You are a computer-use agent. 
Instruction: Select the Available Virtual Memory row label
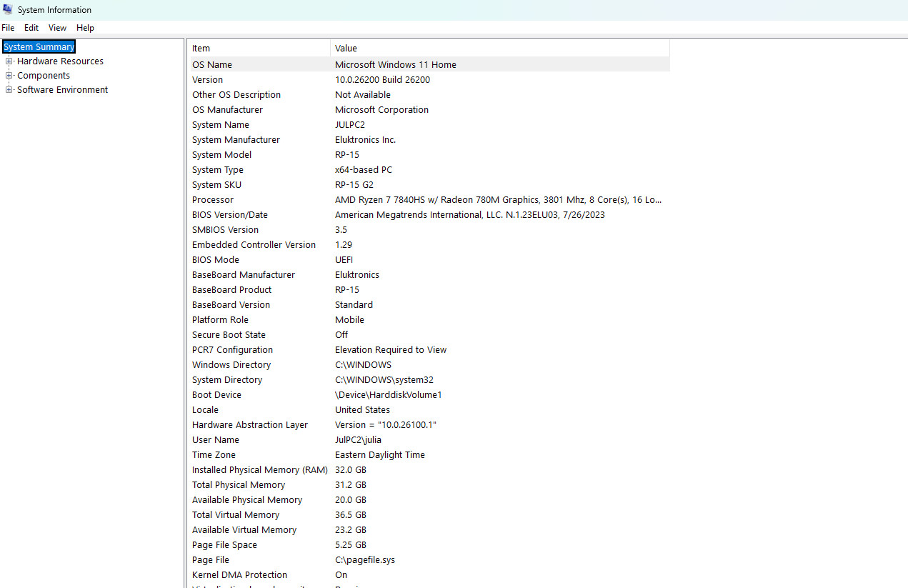244,530
